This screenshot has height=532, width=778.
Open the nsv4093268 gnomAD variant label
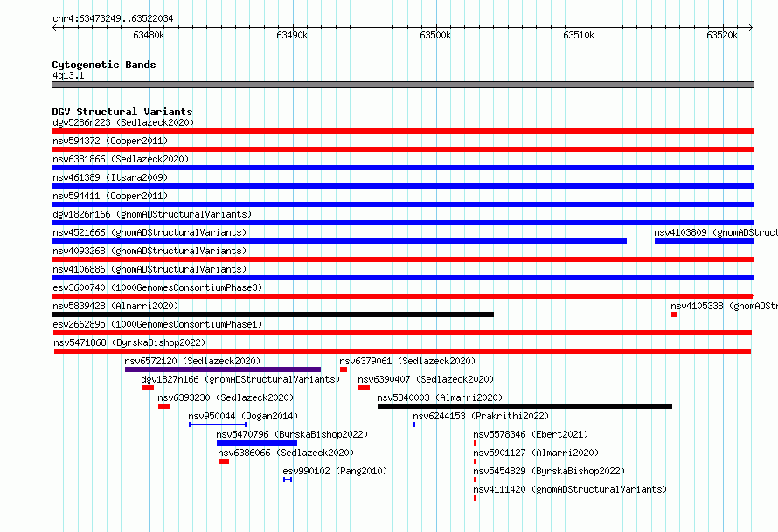(149, 251)
